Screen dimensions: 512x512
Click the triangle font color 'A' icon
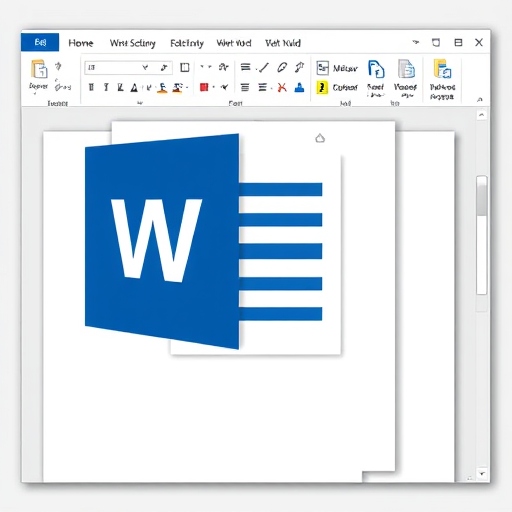pyautogui.click(x=134, y=88)
